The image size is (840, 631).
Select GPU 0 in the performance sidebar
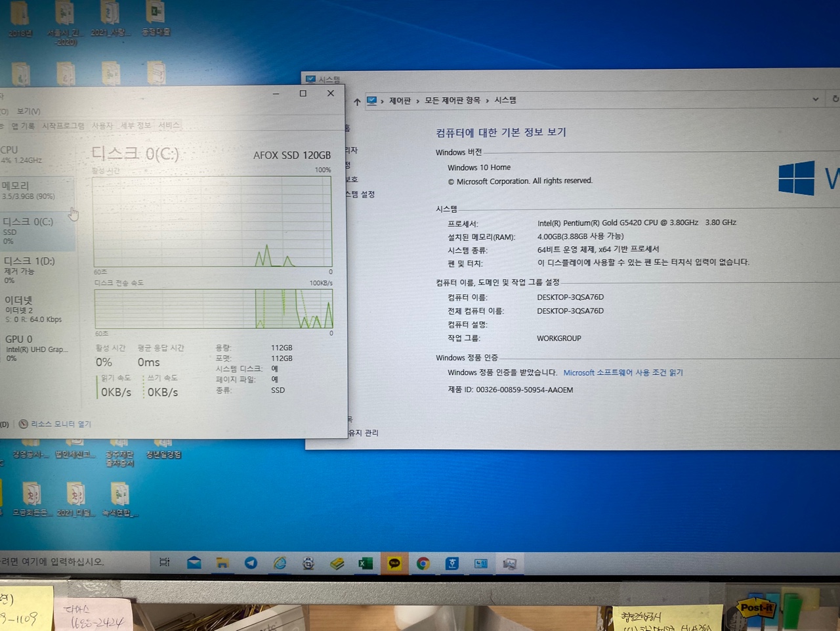point(37,348)
